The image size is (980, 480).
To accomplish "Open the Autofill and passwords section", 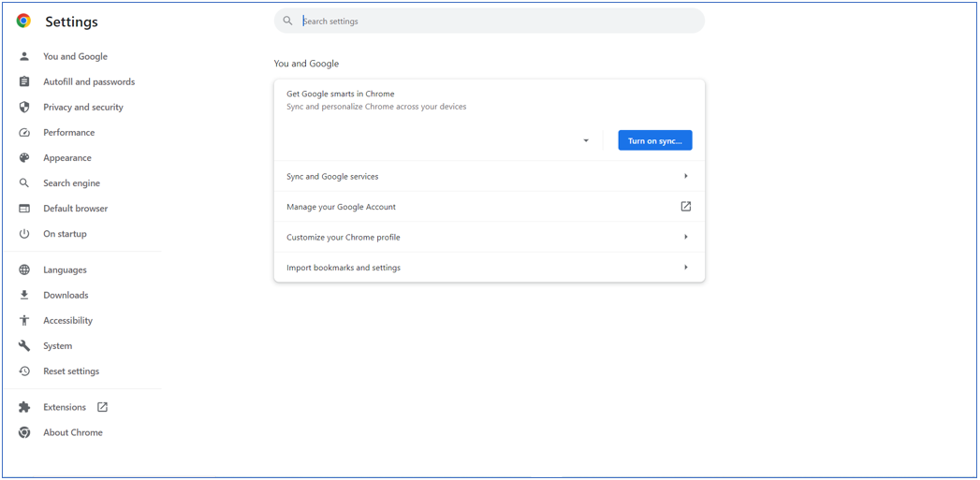I will [x=89, y=82].
